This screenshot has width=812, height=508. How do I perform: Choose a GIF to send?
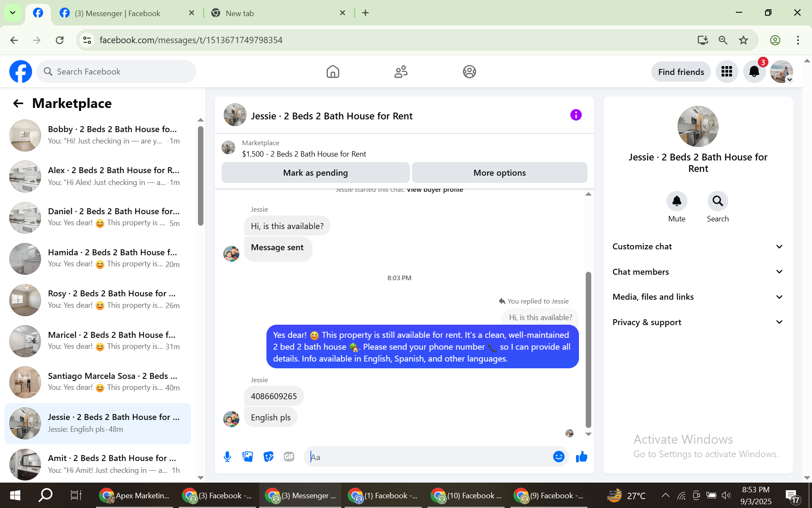pyautogui.click(x=289, y=457)
